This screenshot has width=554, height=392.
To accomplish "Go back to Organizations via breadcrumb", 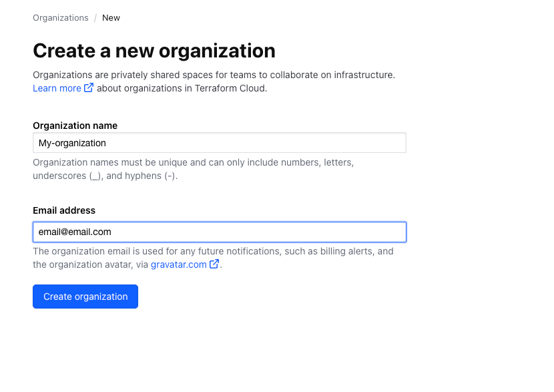I will coord(60,18).
